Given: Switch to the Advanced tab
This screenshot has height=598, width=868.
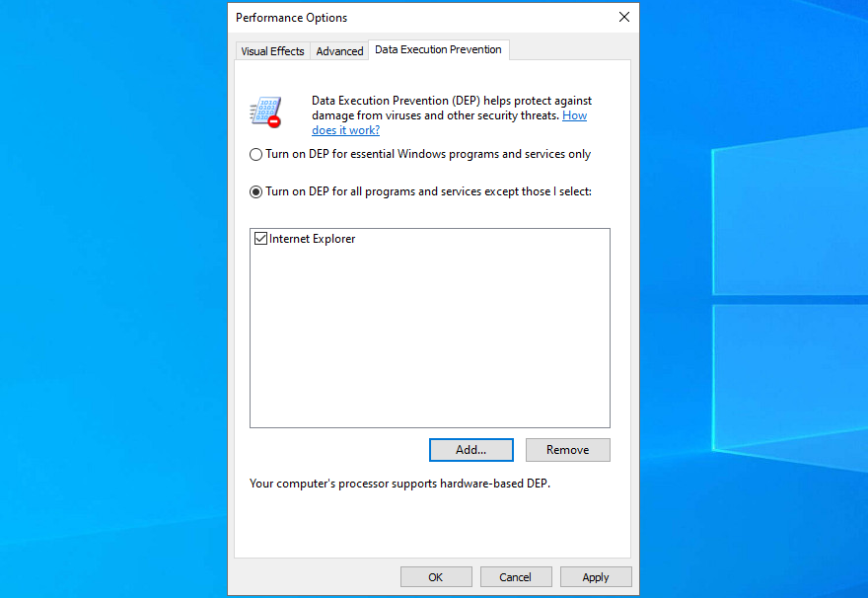Looking at the screenshot, I should (x=339, y=50).
